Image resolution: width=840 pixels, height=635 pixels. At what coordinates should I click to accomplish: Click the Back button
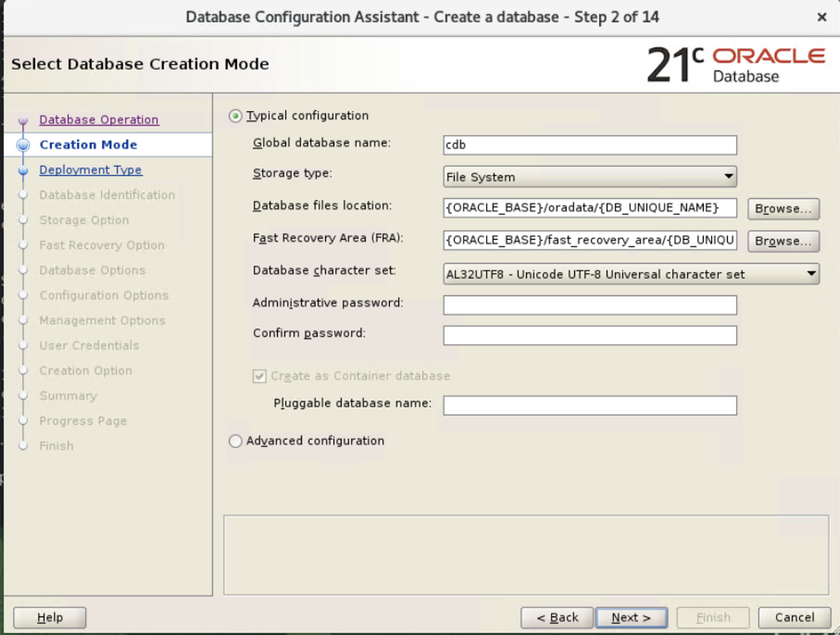[x=557, y=617]
